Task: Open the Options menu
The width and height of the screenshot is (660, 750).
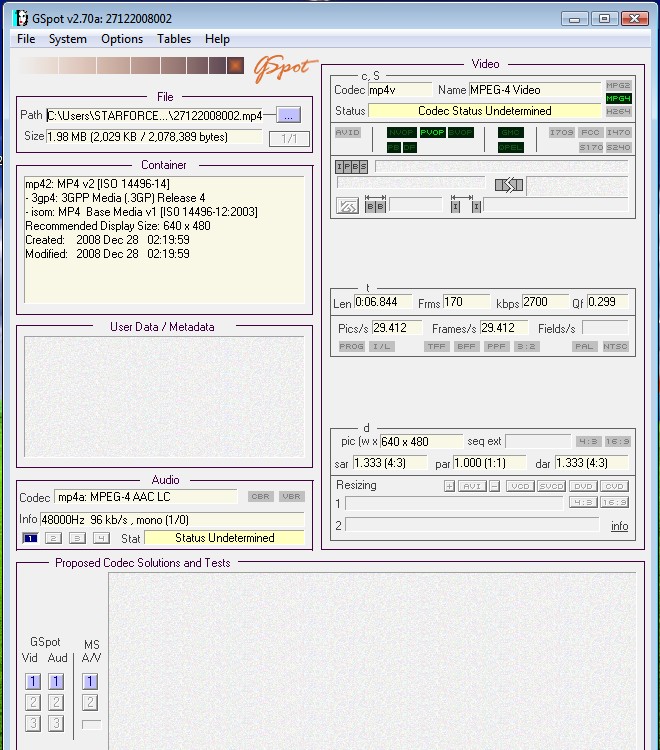Action: 122,39
